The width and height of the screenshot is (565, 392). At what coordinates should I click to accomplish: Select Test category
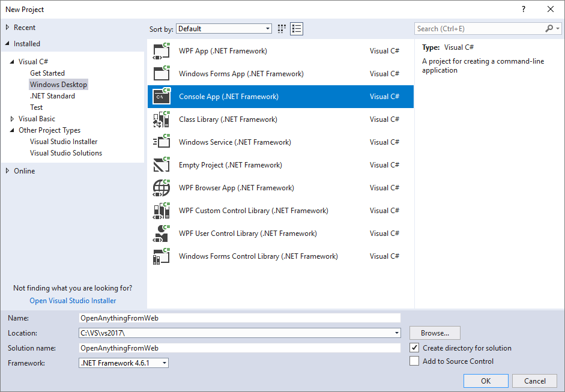coord(37,107)
